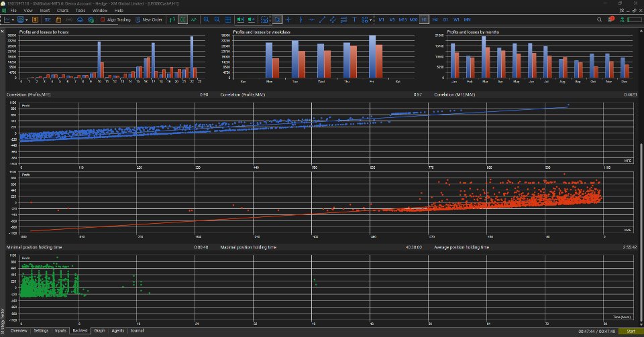Viewport: 644px width, 337px height.
Task: Switch timeframe to M15
Action: point(402,19)
